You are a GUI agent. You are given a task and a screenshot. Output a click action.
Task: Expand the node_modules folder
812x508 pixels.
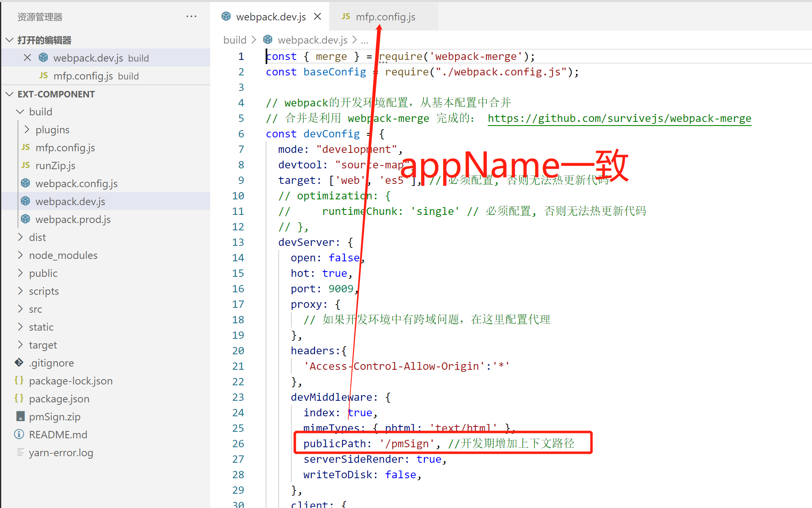[x=20, y=255]
